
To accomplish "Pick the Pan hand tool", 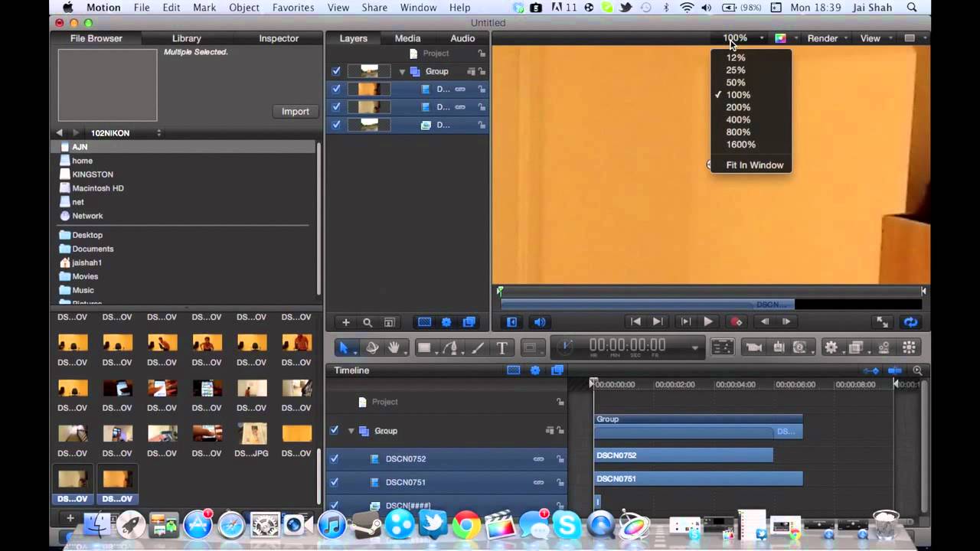I will tap(394, 347).
